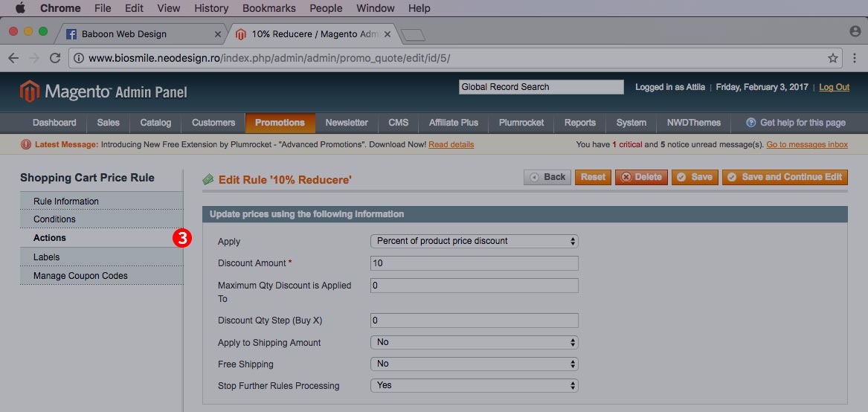Open the Free Shipping dropdown
The width and height of the screenshot is (868, 412).
[x=474, y=364]
